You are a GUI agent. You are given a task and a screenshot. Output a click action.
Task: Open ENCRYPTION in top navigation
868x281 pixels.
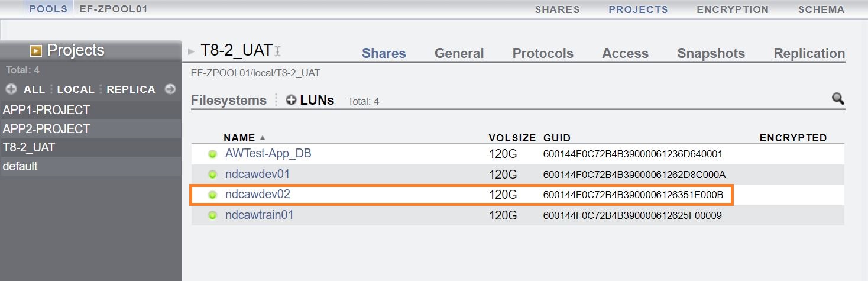click(x=733, y=9)
